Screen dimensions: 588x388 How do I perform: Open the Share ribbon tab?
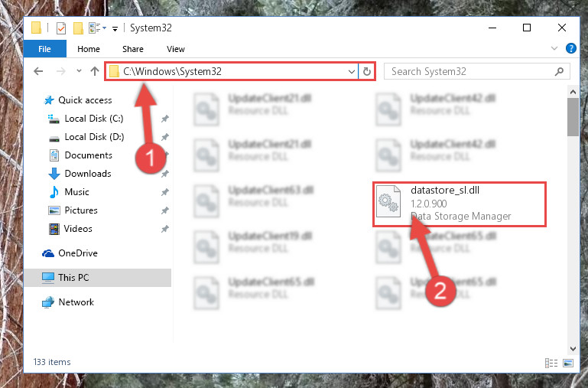point(133,49)
